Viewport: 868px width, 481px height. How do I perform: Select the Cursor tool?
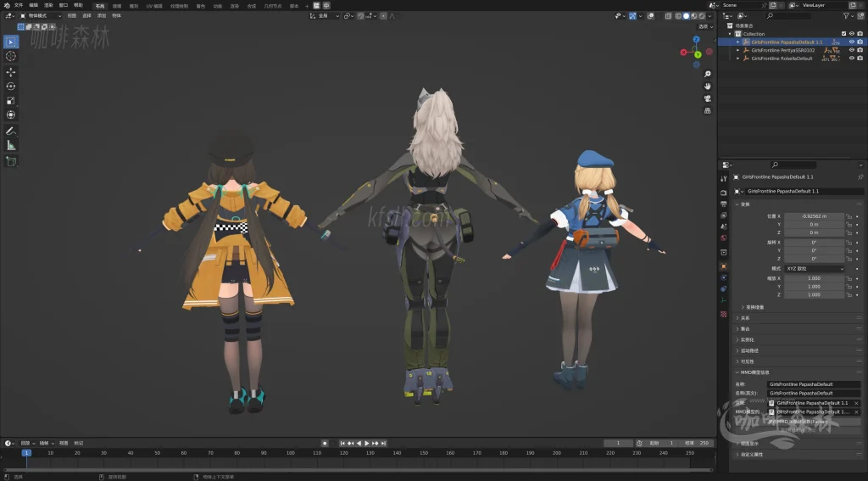coord(10,56)
